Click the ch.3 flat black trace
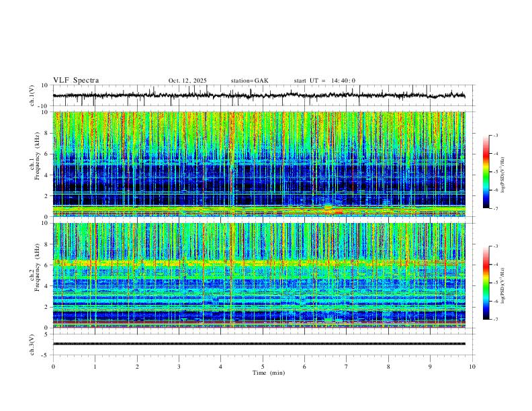This screenshot has height=411, width=532. click(259, 344)
